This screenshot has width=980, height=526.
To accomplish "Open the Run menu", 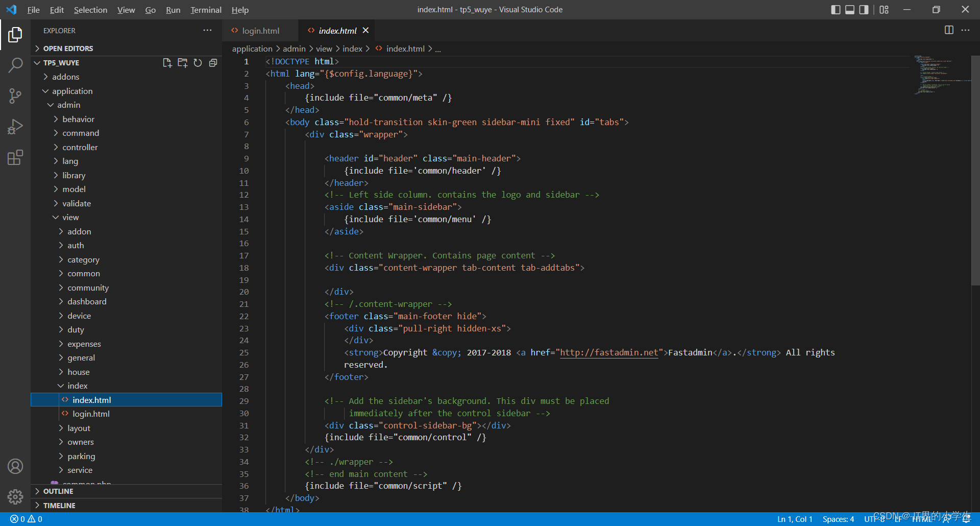I will tap(173, 10).
